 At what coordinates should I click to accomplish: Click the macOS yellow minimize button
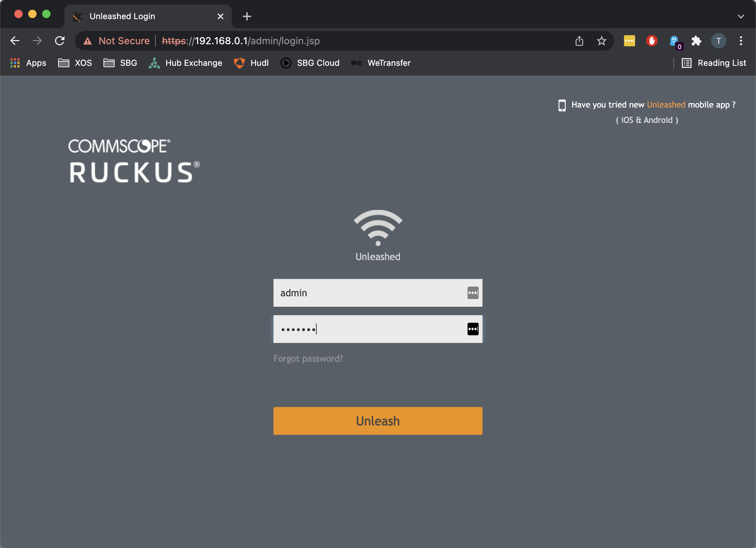(x=32, y=14)
